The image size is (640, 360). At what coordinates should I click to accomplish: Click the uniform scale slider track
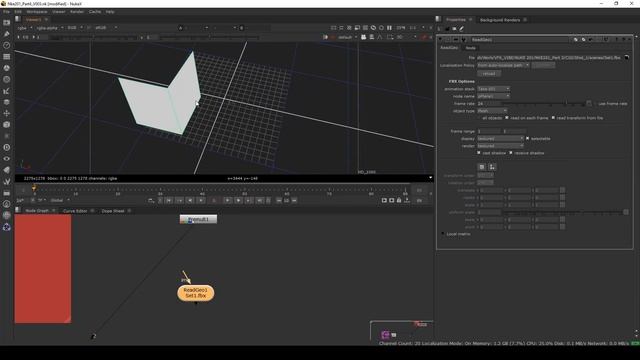(563, 212)
